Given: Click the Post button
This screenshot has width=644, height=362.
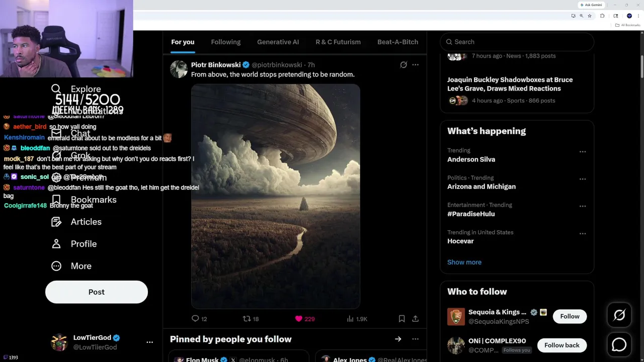Looking at the screenshot, I should [x=97, y=292].
